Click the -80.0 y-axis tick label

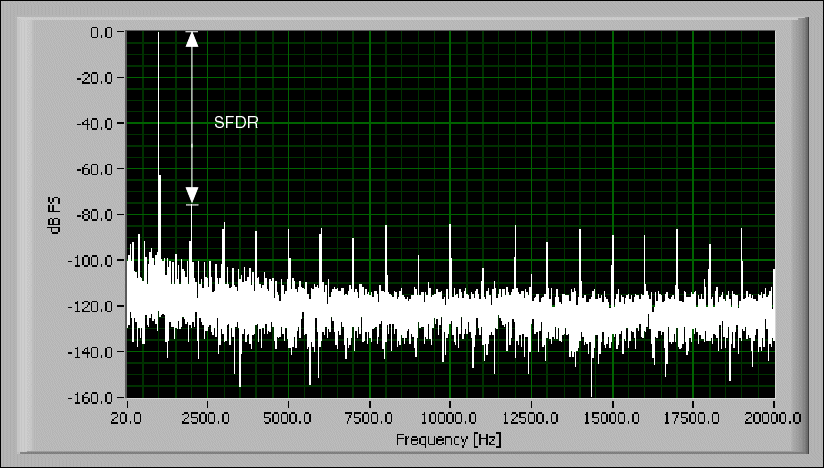pyautogui.click(x=100, y=215)
